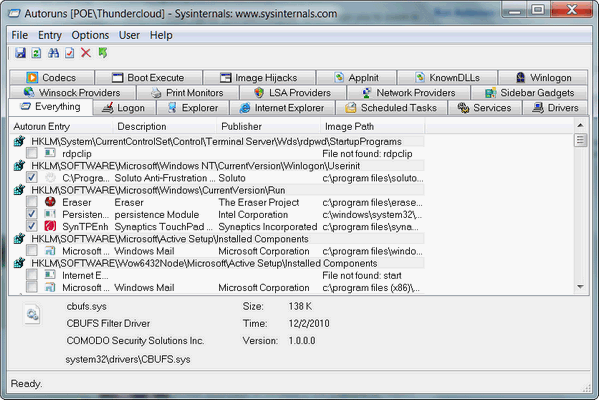Enable the rdpclip entry checkbox
This screenshot has height=400, width=599.
pyautogui.click(x=32, y=153)
